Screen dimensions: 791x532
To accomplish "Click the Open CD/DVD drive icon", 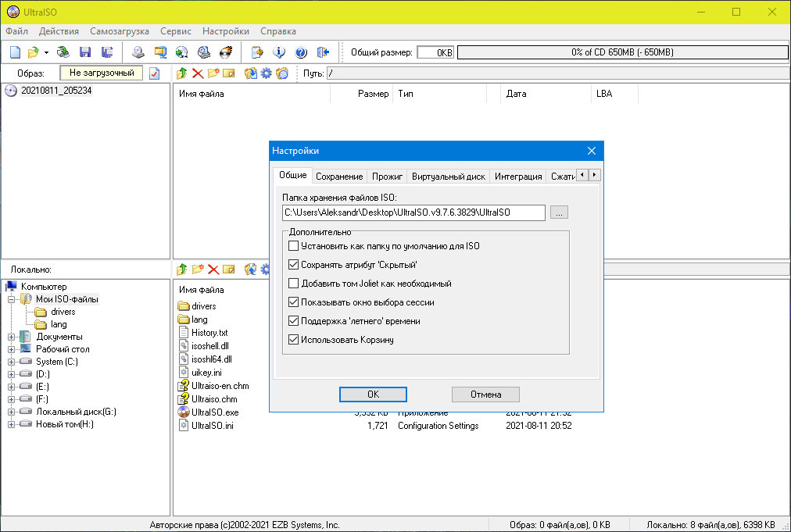I will click(63, 52).
